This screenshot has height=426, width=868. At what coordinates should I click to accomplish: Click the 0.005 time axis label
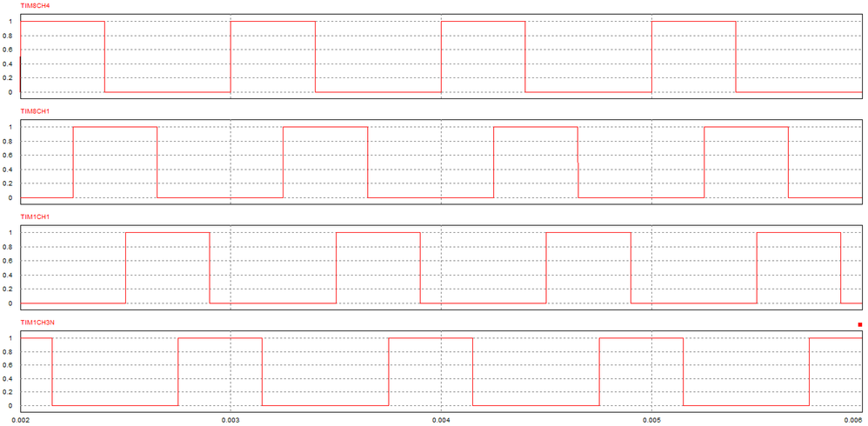(651, 421)
